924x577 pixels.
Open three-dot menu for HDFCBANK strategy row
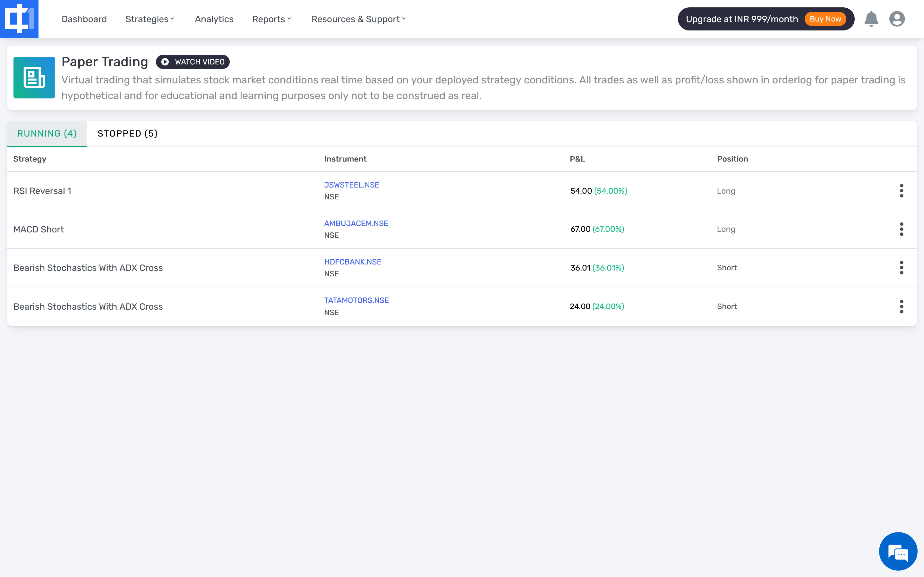click(901, 268)
